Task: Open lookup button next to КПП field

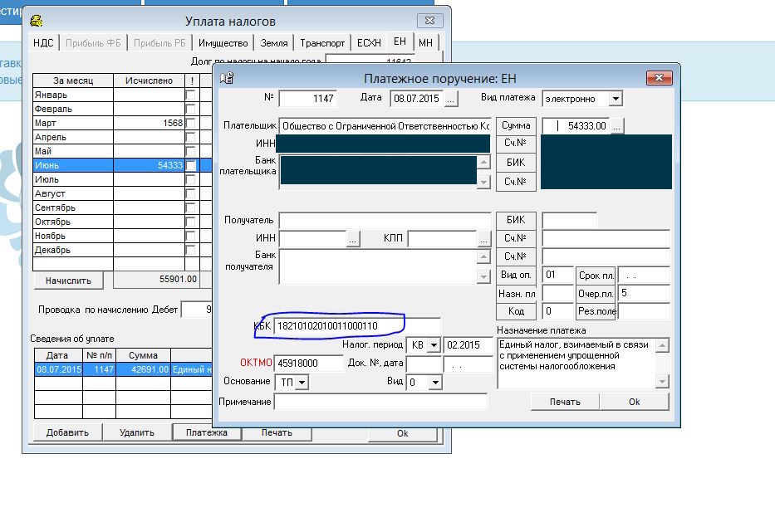Action: click(x=484, y=239)
